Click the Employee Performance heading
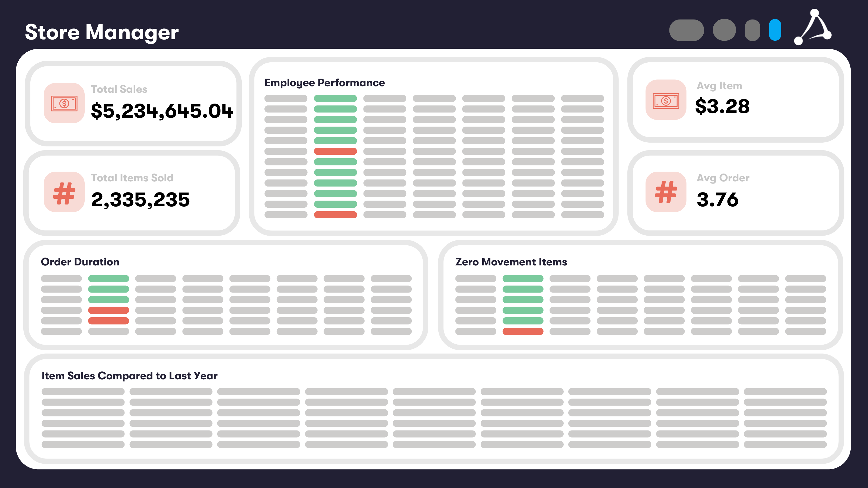Image resolution: width=868 pixels, height=488 pixels. pos(324,83)
